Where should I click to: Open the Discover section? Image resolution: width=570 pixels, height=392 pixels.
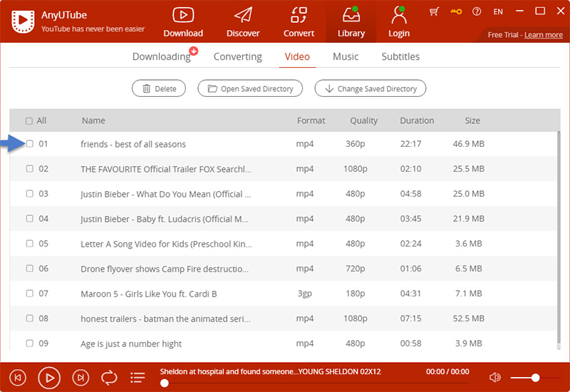tap(243, 22)
